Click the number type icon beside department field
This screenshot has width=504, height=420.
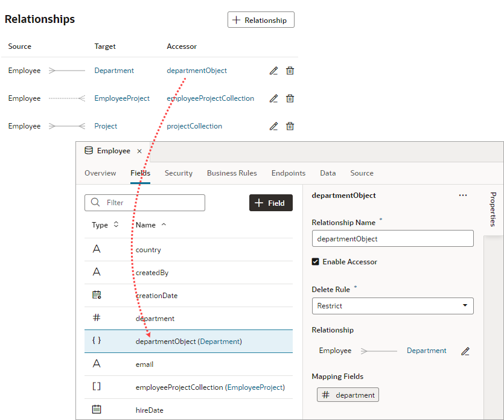(97, 318)
